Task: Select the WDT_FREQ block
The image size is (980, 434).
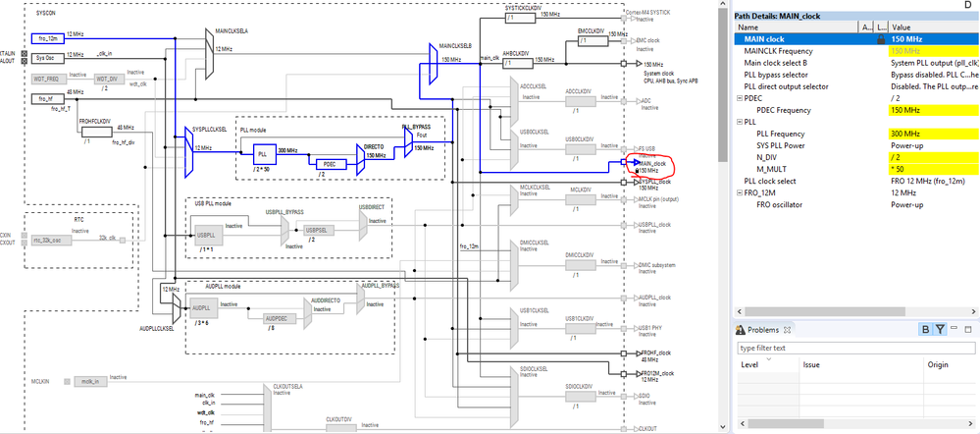Action: tap(47, 79)
